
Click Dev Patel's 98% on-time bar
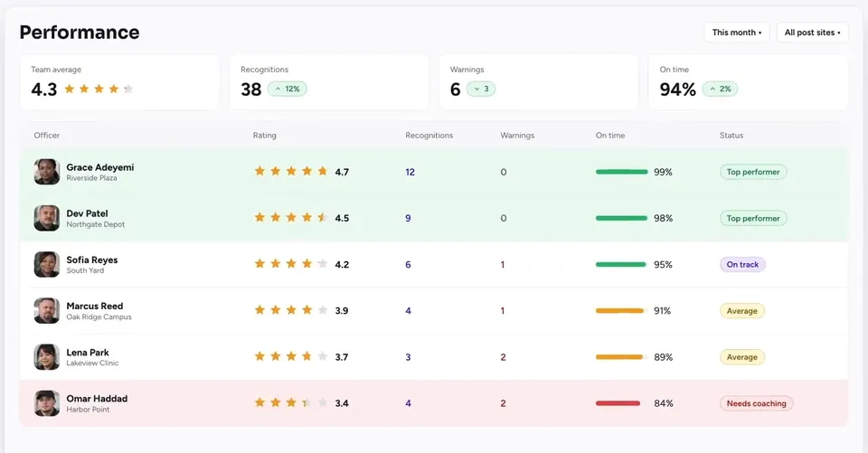pyautogui.click(x=622, y=218)
